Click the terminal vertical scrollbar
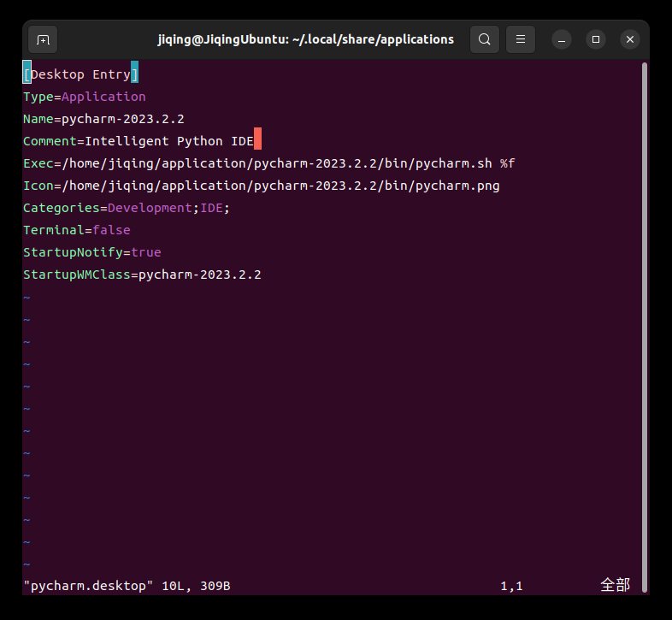The height and width of the screenshot is (620, 672). click(644, 328)
